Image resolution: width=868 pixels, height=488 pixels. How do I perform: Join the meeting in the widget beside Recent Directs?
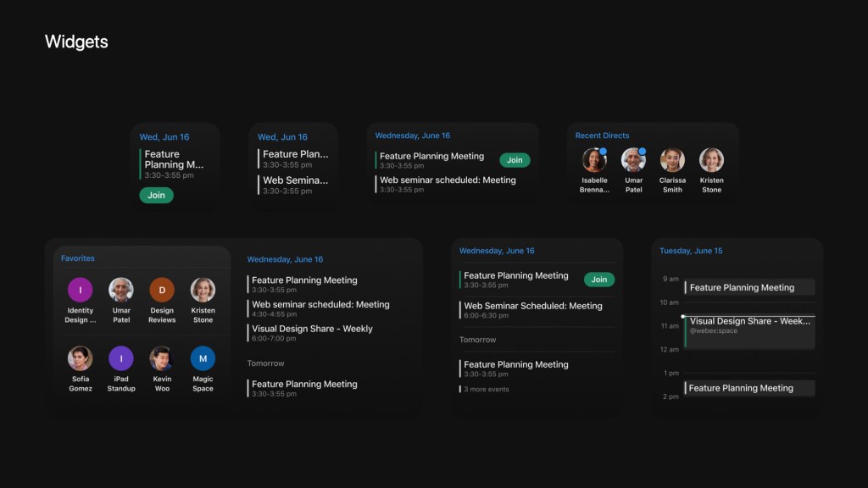pyautogui.click(x=514, y=160)
